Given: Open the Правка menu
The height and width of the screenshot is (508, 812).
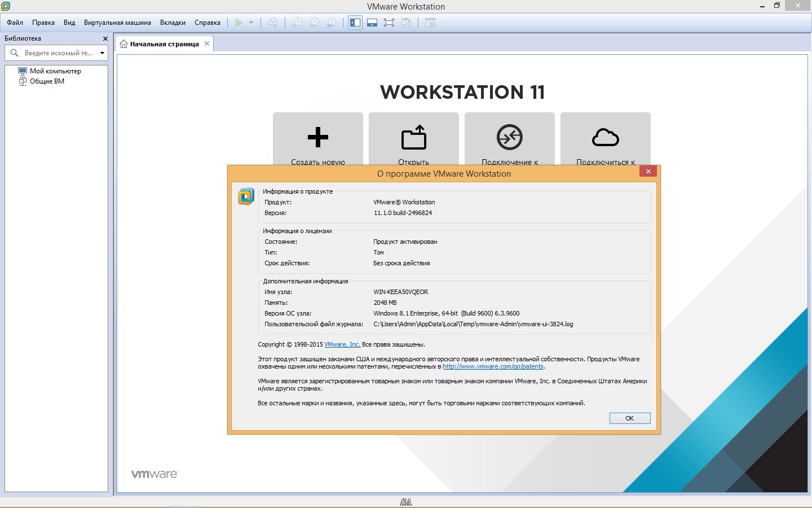Looking at the screenshot, I should [43, 23].
